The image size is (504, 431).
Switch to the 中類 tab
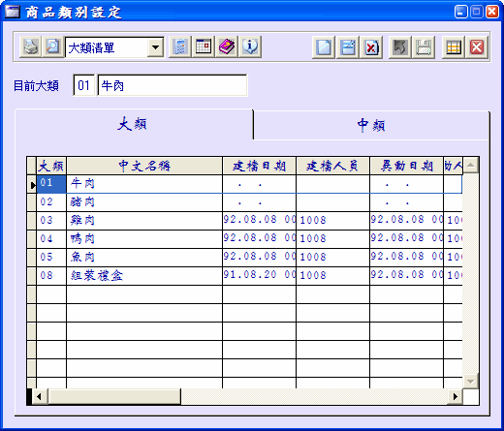pyautogui.click(x=371, y=125)
